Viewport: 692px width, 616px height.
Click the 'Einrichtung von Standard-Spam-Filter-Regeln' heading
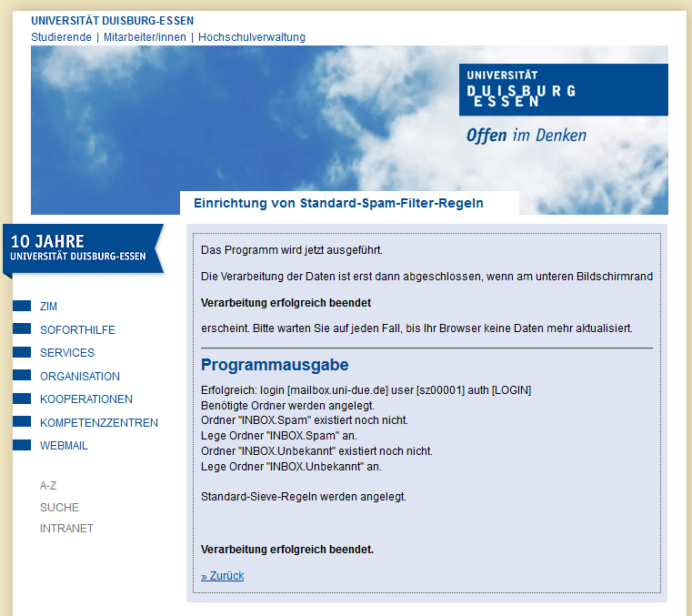point(338,203)
